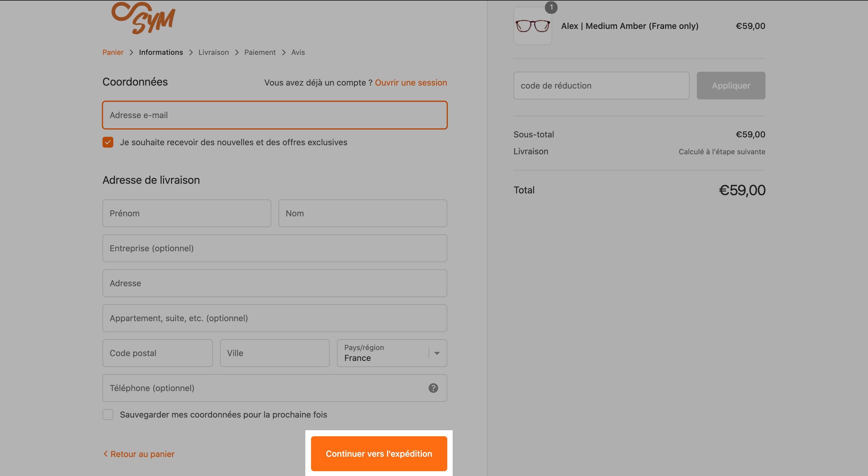Click the chevron after Panier breadcrumb
The width and height of the screenshot is (868, 476).
131,52
